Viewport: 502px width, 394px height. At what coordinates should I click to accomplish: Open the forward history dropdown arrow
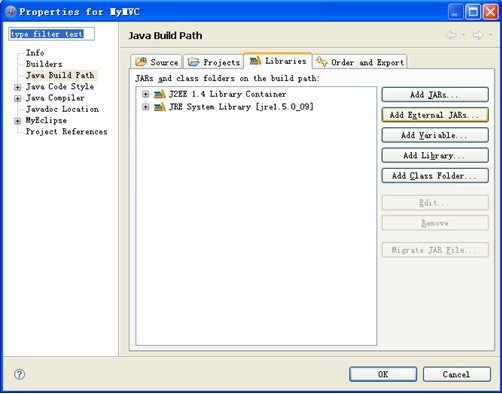coord(490,35)
